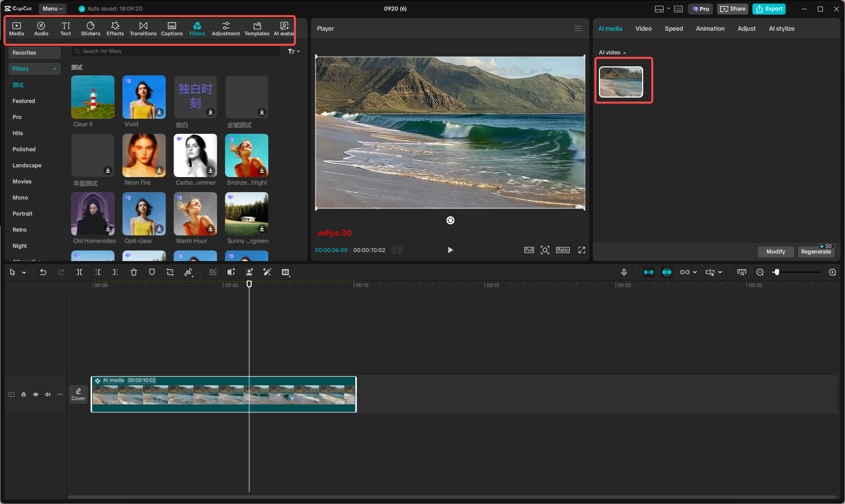Viewport: 845px width, 504px height.
Task: Select the AI video thumbnail in right panel
Action: (x=621, y=81)
